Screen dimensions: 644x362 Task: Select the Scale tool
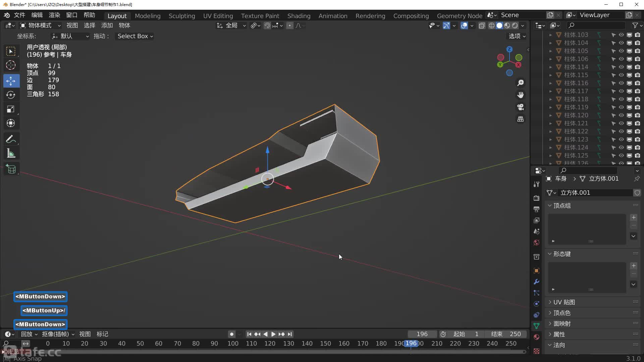(11, 109)
